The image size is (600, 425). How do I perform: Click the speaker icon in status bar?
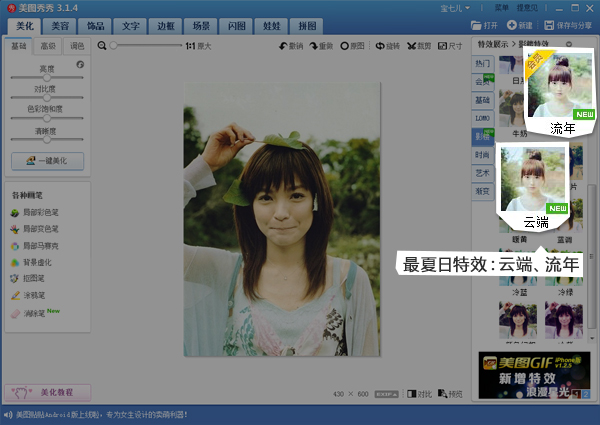(x=8, y=415)
